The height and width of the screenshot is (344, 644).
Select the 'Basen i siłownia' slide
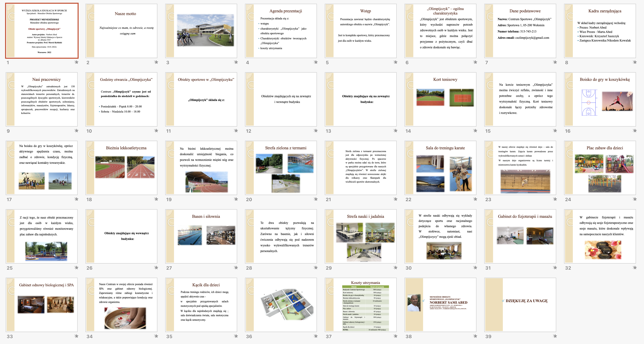pyautogui.click(x=201, y=236)
